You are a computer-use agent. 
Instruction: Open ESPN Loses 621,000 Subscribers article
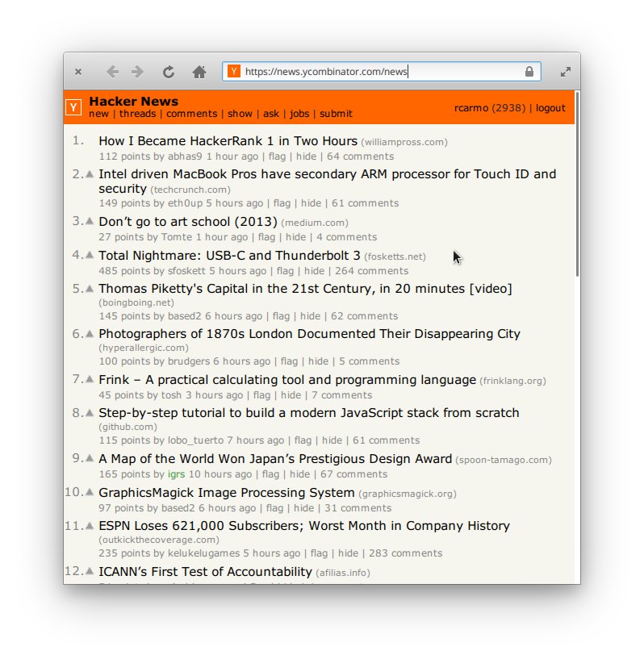(304, 526)
